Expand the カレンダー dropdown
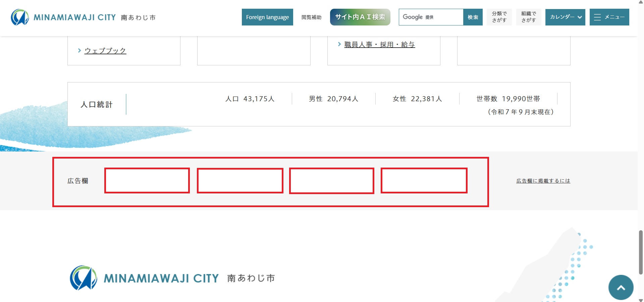This screenshot has height=302, width=644. click(x=565, y=17)
